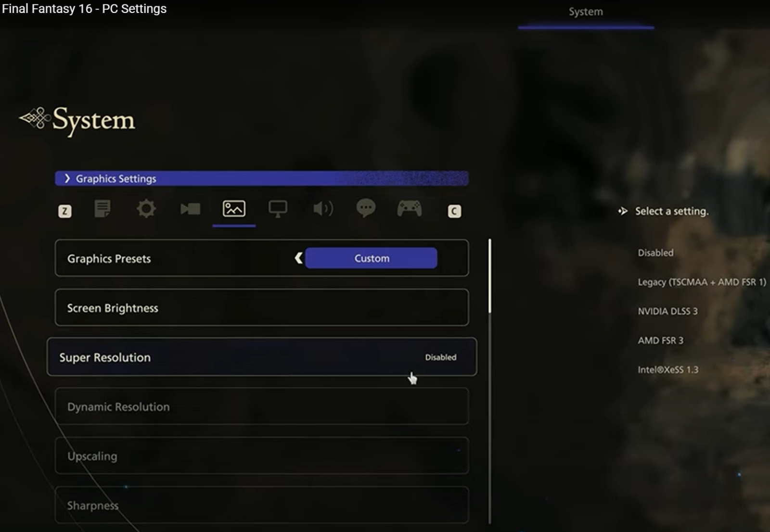
Task: Expand the Graphics Settings header chevron
Action: (67, 178)
